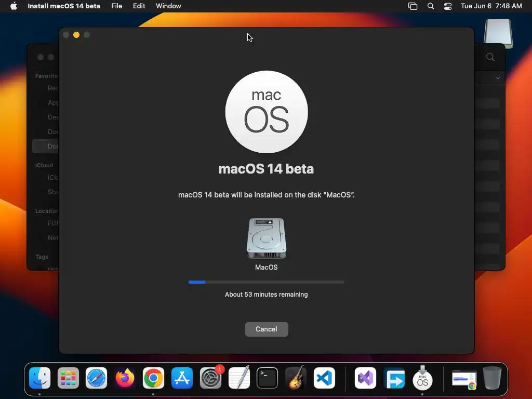Open System Settings from the Dock
The height and width of the screenshot is (399, 532).
point(210,378)
